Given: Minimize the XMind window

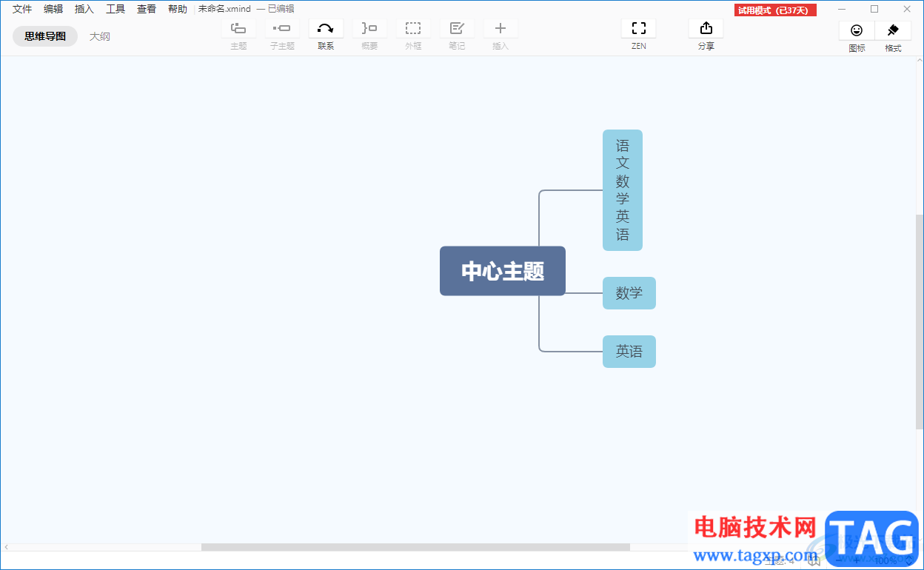Looking at the screenshot, I should coord(842,9).
